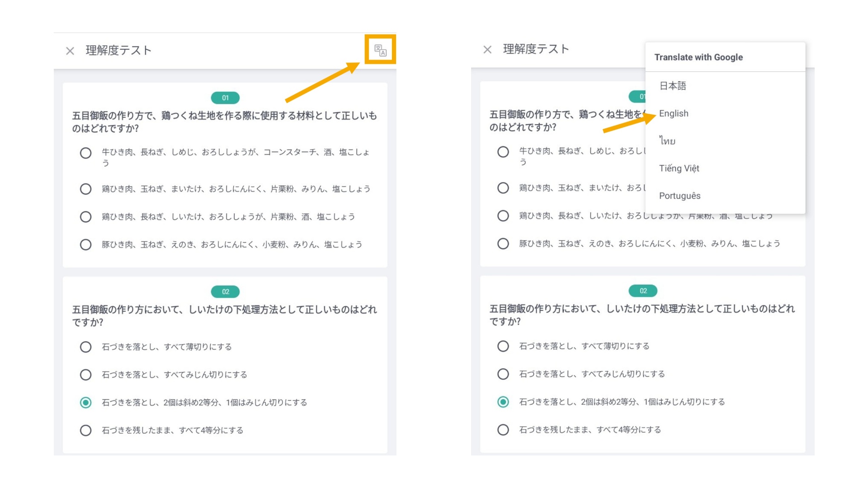Select right panel option 豚ひき肉、玉ねぎ、えのき
This screenshot has width=868, height=488.
503,244
